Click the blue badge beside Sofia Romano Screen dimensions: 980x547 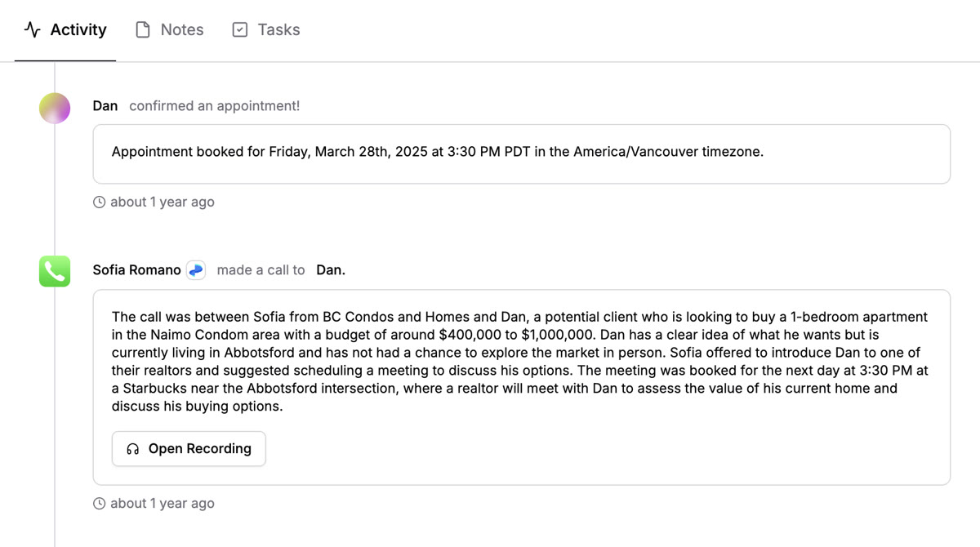point(195,269)
